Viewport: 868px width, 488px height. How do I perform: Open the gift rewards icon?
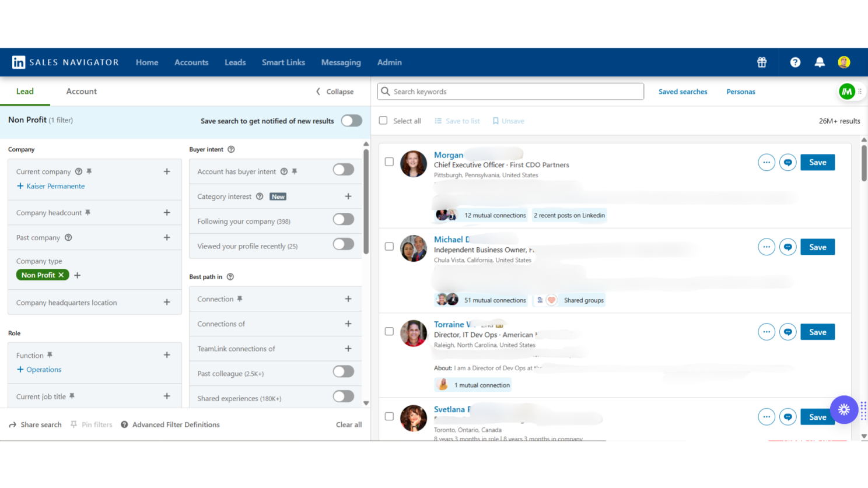pyautogui.click(x=762, y=62)
